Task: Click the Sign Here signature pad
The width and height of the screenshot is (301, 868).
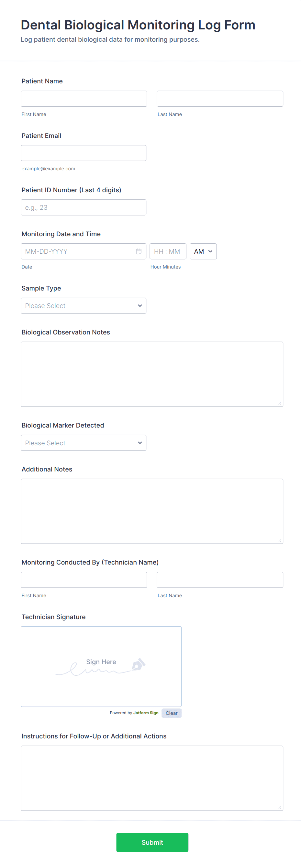Action: [x=101, y=666]
